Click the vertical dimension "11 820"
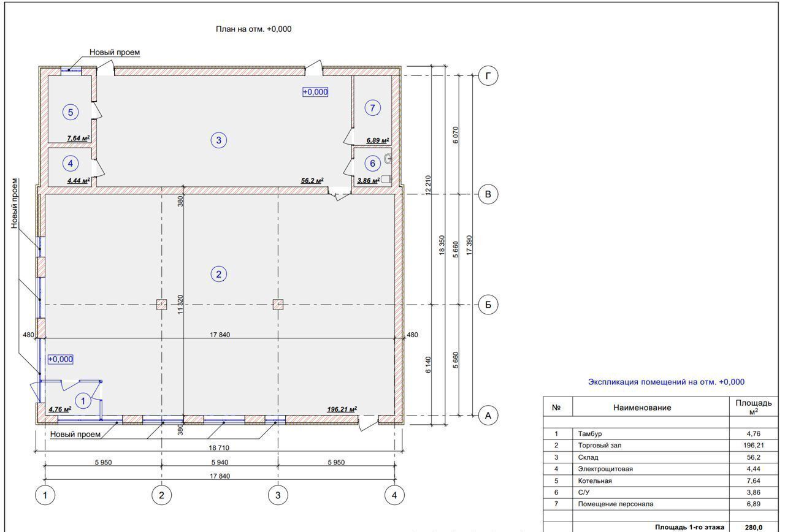The image size is (785, 532). [181, 304]
